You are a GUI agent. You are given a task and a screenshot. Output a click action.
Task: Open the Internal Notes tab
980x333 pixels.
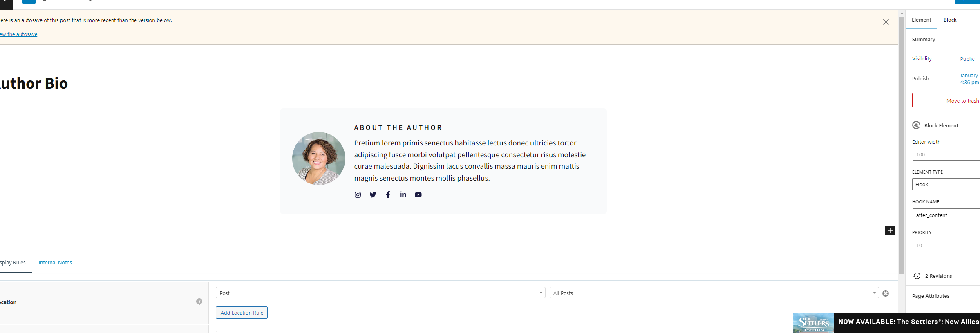pos(55,262)
